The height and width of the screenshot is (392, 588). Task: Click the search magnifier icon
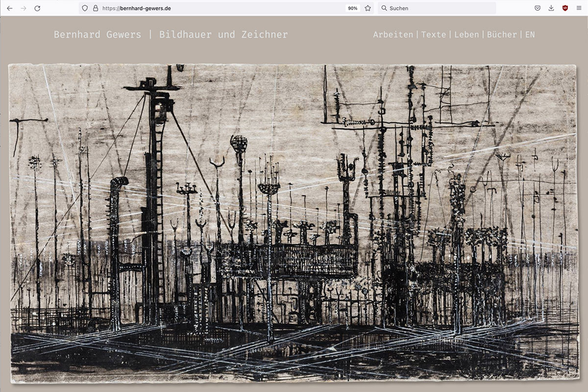[384, 8]
